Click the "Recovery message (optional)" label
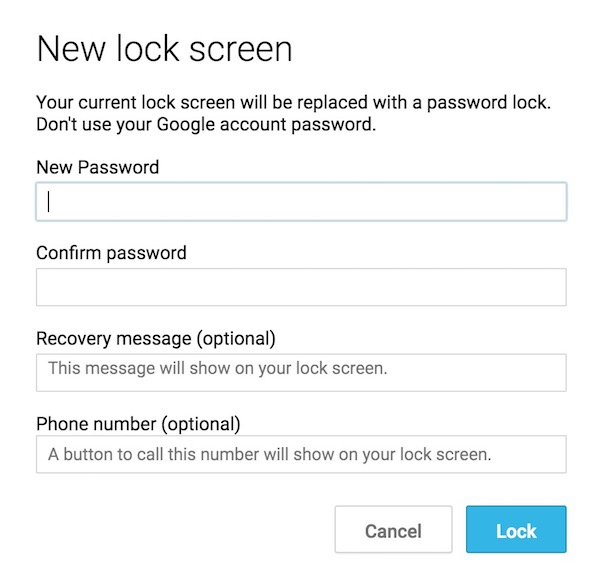 pos(155,338)
